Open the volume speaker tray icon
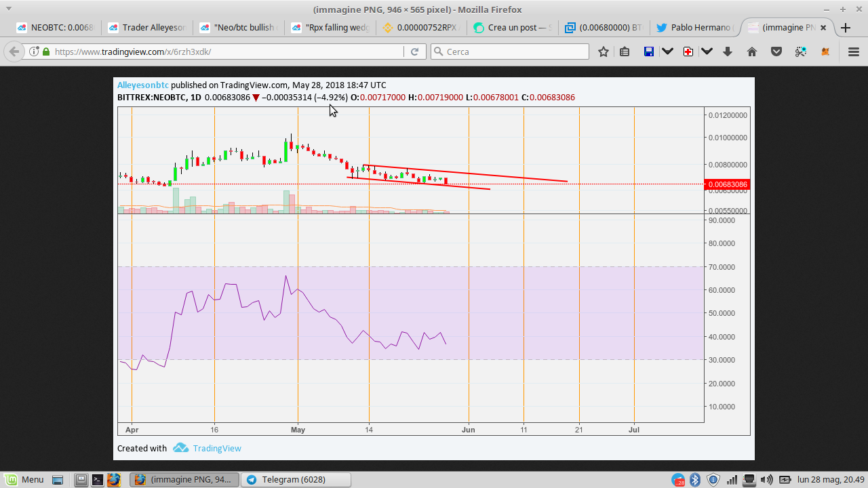 tap(767, 480)
